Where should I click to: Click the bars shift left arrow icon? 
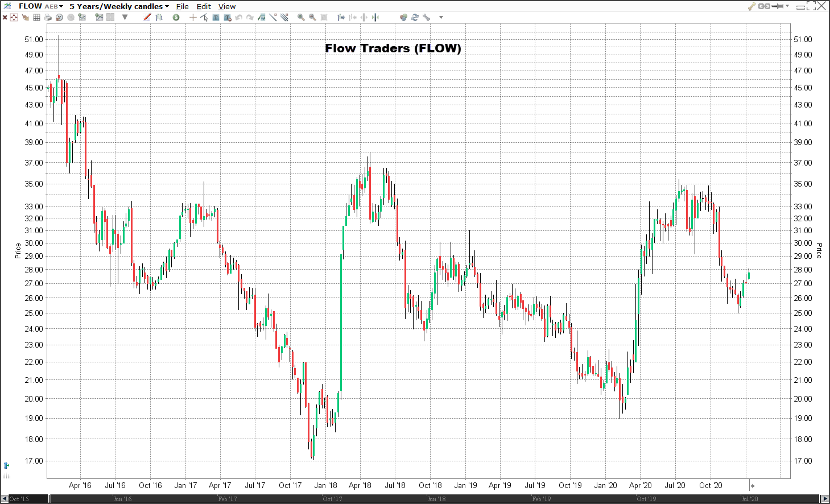(x=353, y=17)
